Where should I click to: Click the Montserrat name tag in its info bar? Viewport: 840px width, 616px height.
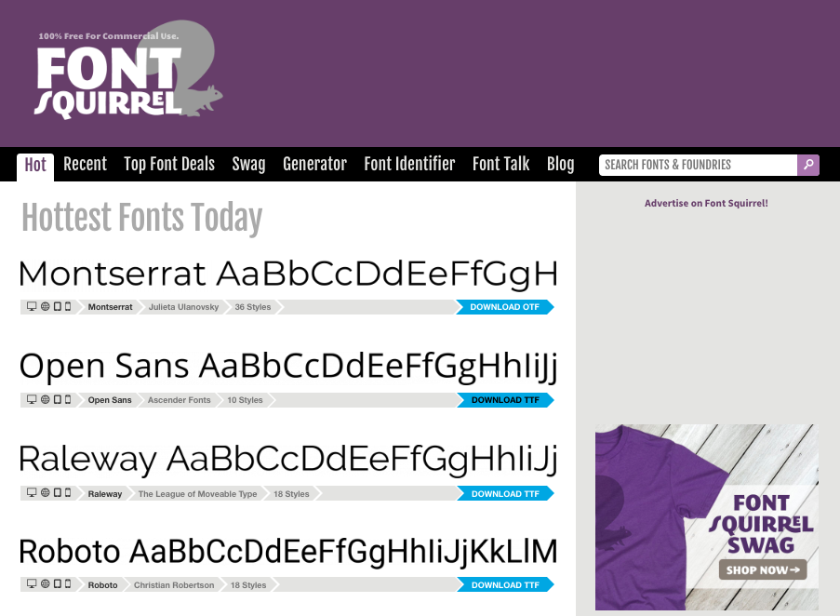(110, 307)
